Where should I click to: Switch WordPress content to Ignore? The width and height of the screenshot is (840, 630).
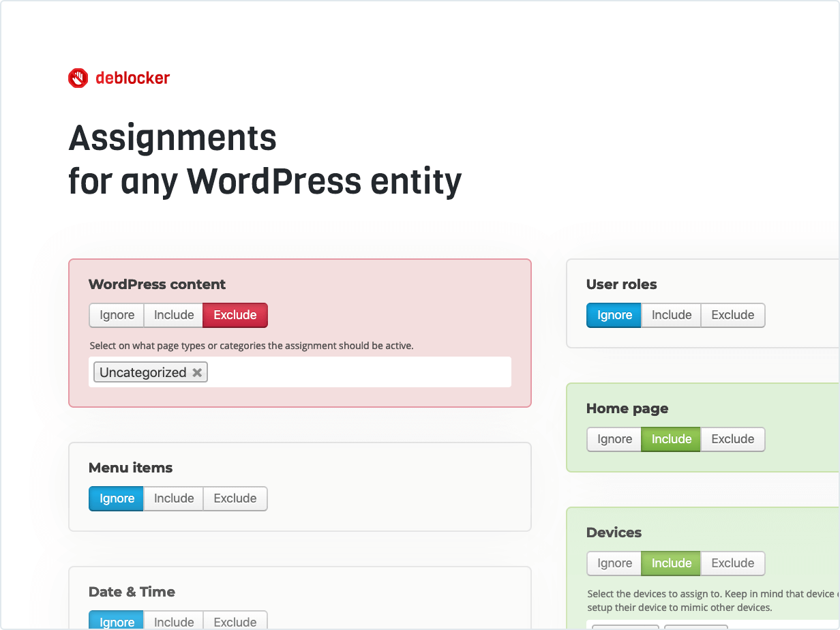[x=116, y=315]
